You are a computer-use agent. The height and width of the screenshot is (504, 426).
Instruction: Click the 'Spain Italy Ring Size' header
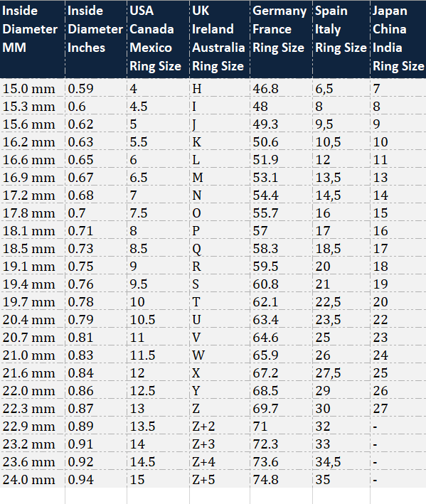point(341,38)
